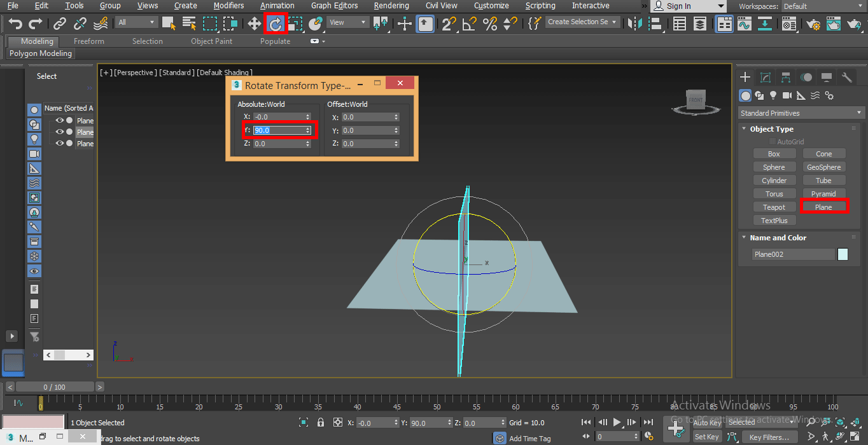Select the Select and Move tool
Image resolution: width=868 pixels, height=445 pixels.
tap(255, 24)
